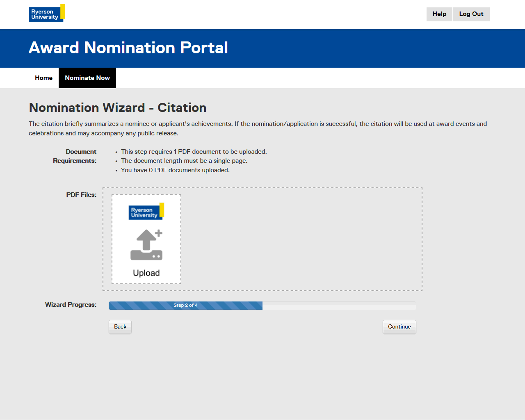Open the Help page
Screen dimensions: 525x420
coord(439,14)
